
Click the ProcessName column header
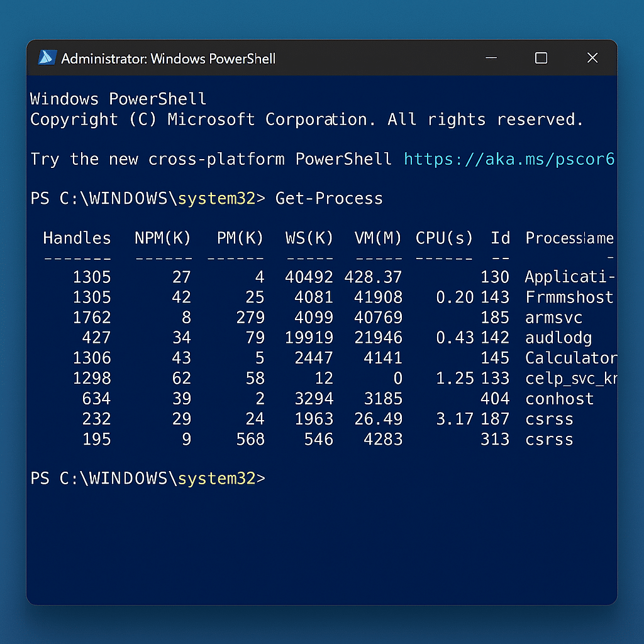pyautogui.click(x=570, y=238)
